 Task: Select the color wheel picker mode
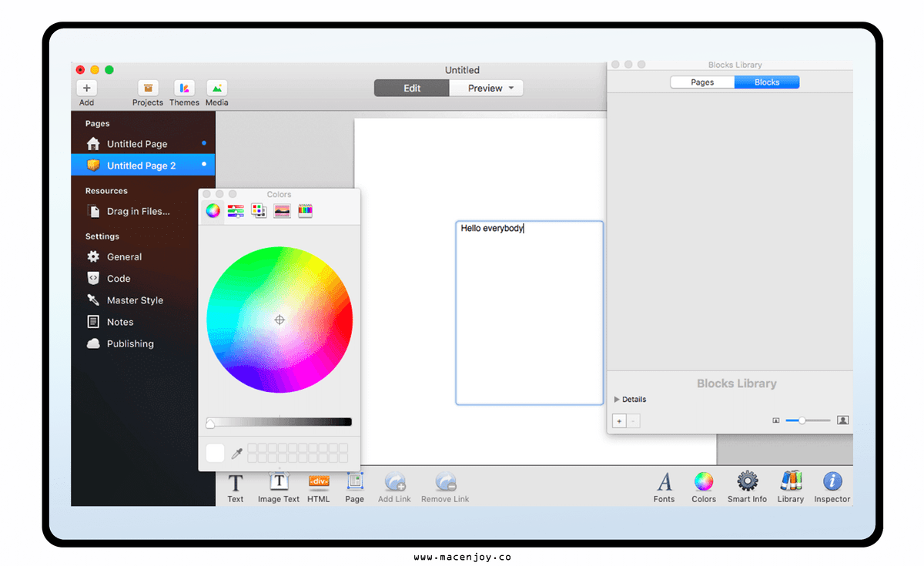click(213, 210)
